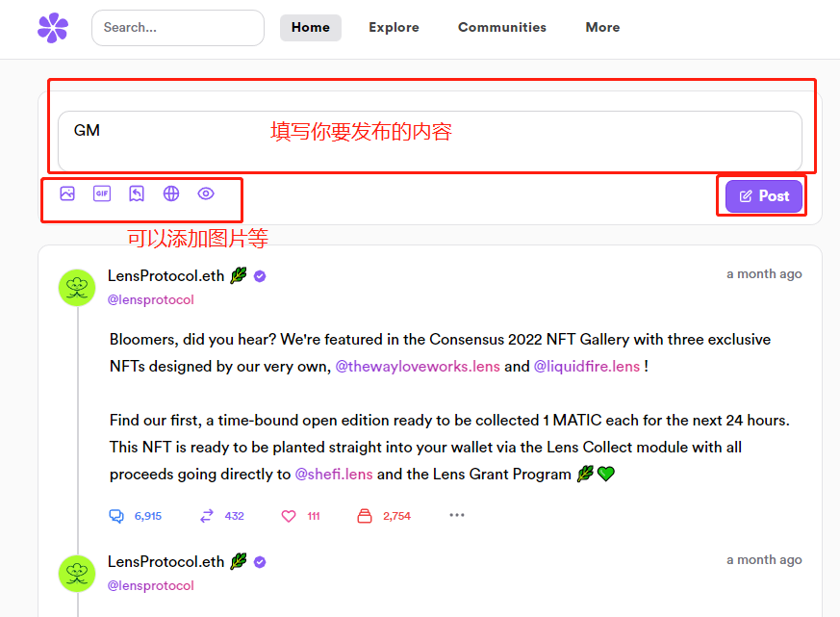Screen dimensions: 840x617
Task: Open the Communities tab
Action: pos(502,27)
